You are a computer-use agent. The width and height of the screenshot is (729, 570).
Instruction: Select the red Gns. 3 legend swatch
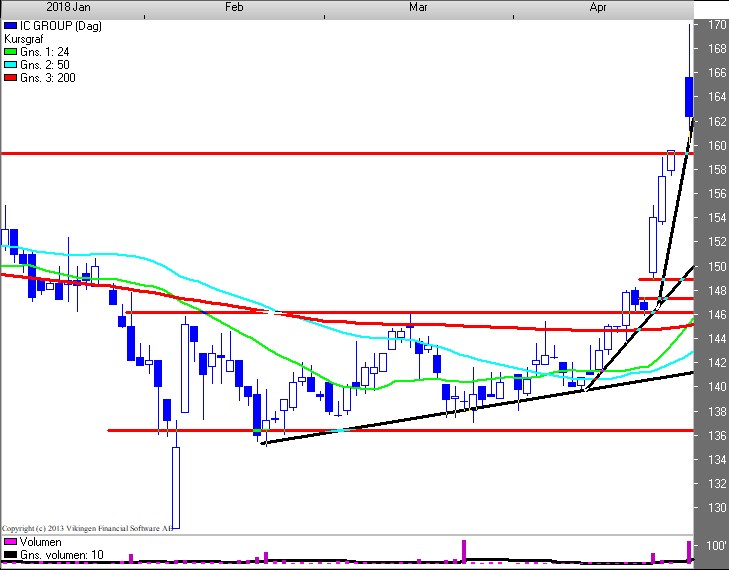pos(10,77)
